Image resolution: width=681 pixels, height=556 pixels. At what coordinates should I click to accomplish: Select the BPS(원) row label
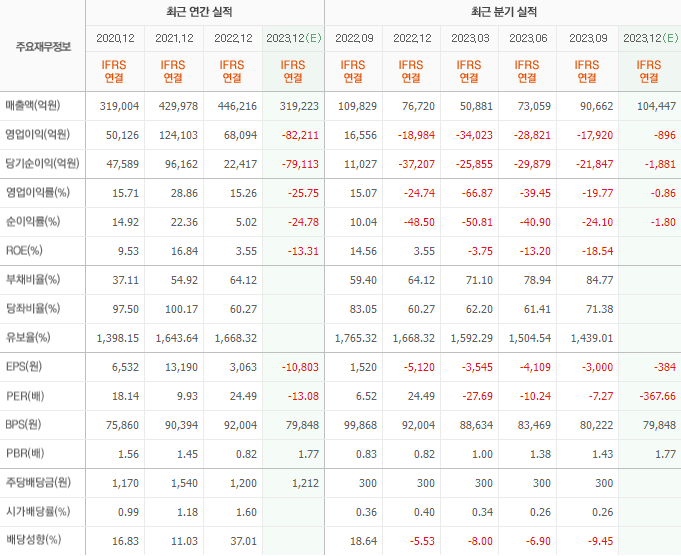(23, 425)
